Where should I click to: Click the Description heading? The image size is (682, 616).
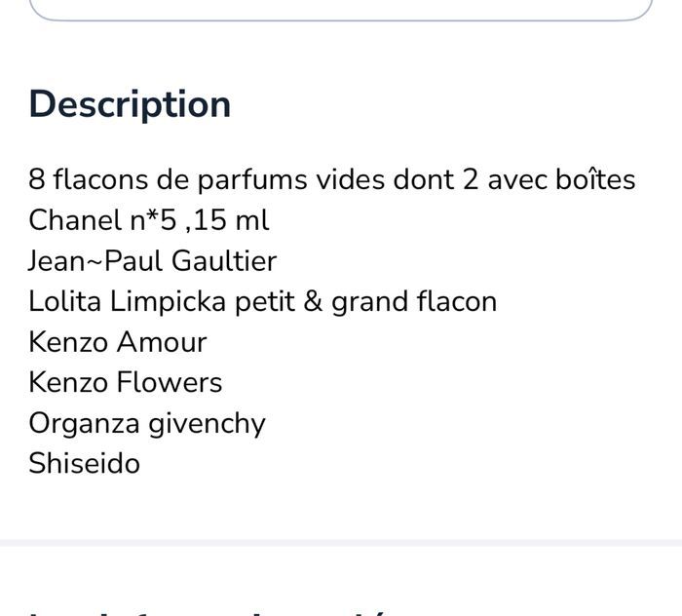pos(130,104)
